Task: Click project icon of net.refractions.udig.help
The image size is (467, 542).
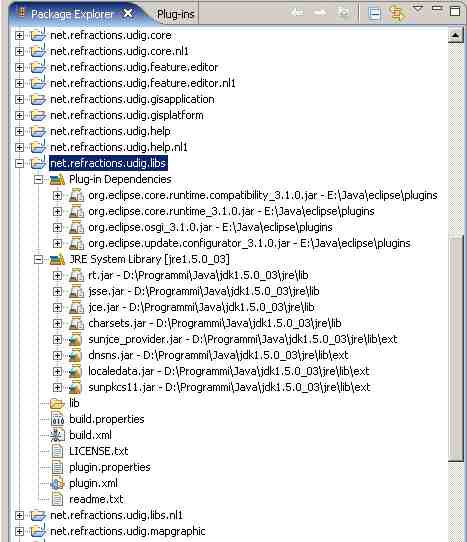Action: pos(38,131)
